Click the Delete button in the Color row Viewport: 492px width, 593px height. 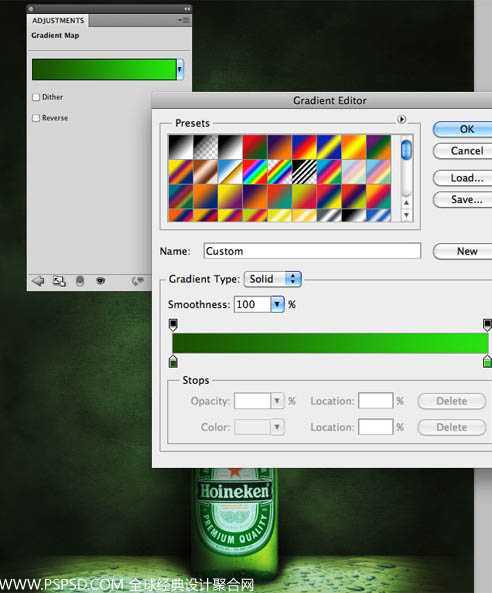(452, 427)
